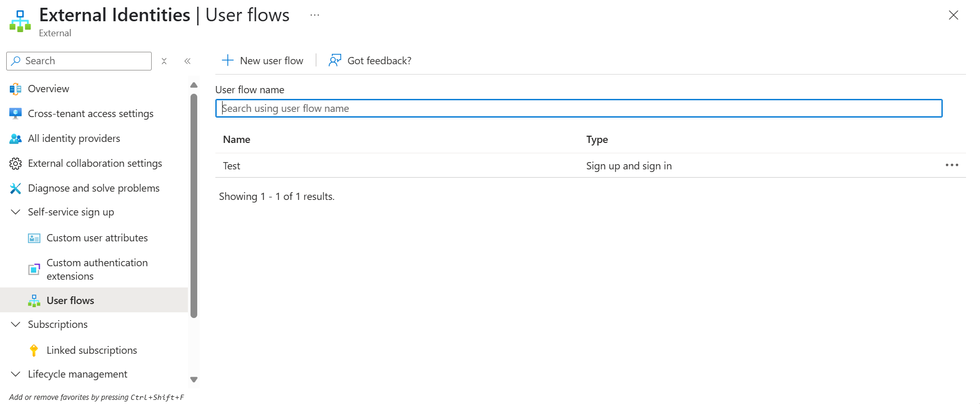Open External collaboration settings

click(x=94, y=164)
